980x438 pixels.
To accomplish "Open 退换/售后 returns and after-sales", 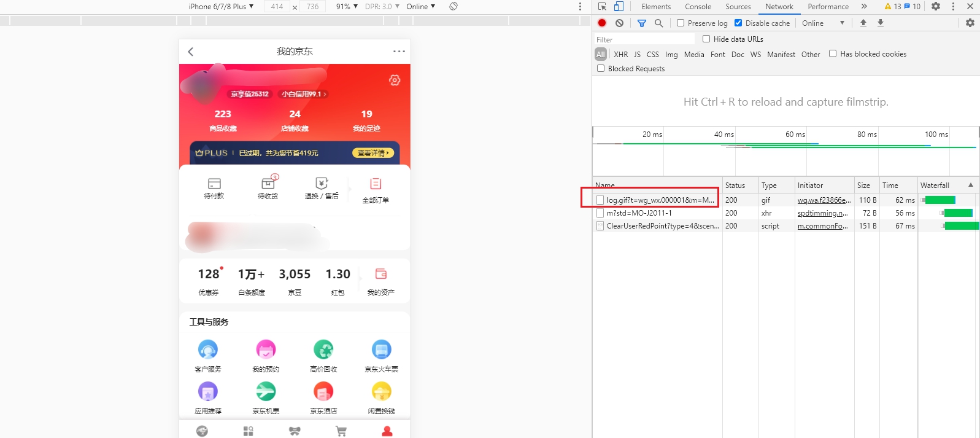I will [322, 188].
